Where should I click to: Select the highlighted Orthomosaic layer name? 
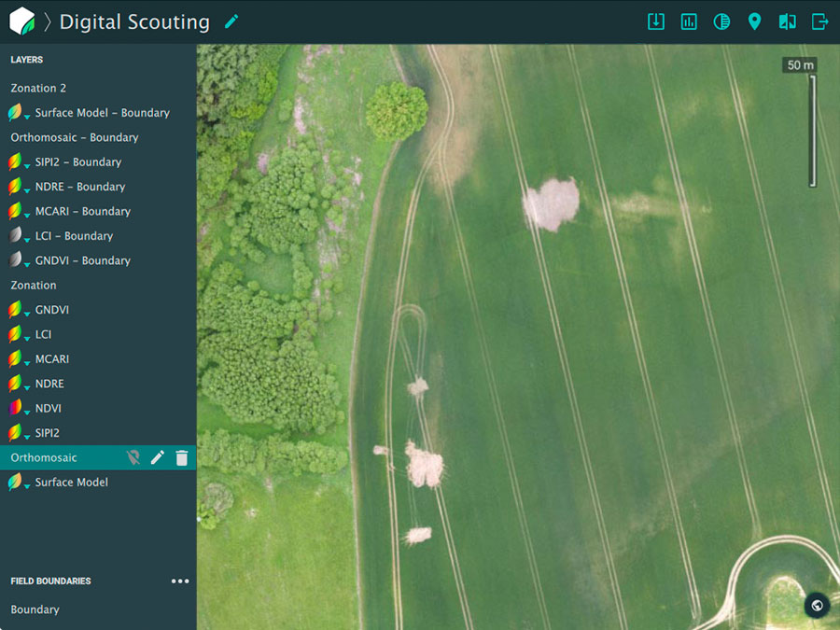pyautogui.click(x=44, y=457)
